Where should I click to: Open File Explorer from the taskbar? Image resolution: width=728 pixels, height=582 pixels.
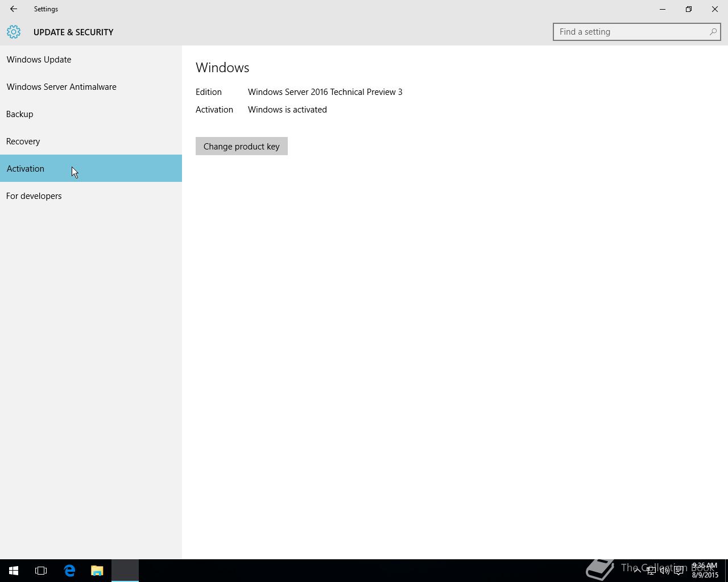(x=97, y=571)
